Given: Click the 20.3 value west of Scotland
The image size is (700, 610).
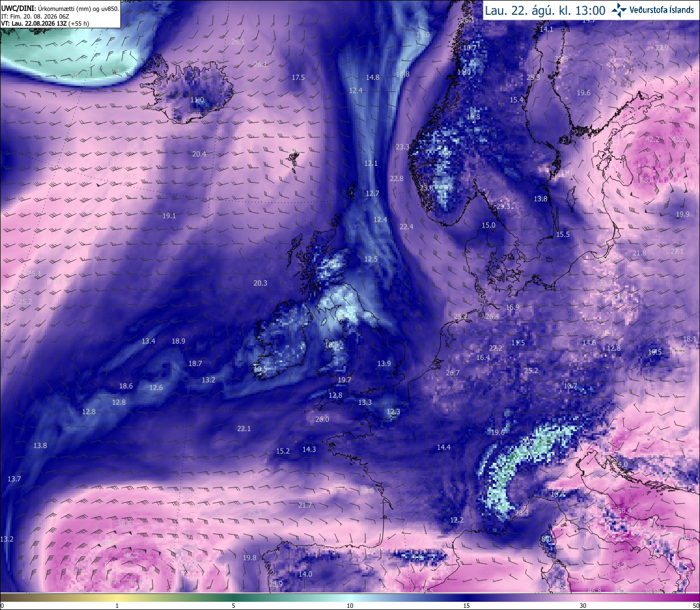Looking at the screenshot, I should point(260,283).
